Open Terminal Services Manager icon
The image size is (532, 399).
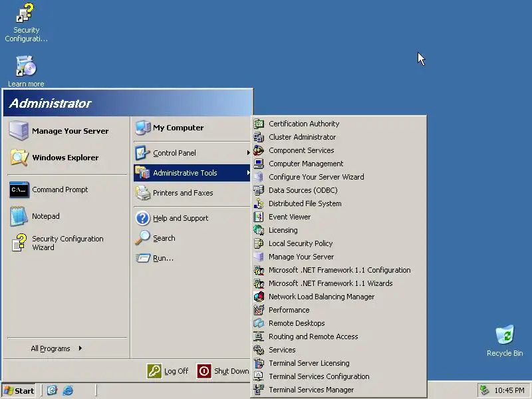[x=259, y=390]
